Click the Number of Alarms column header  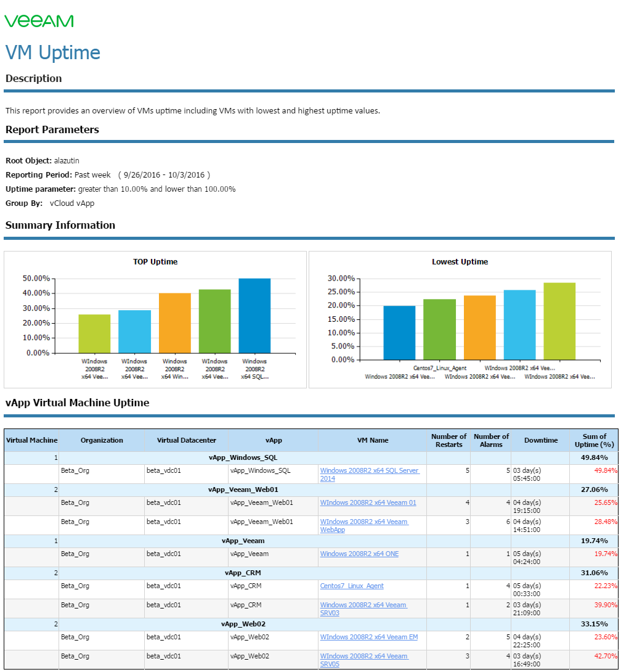[491, 440]
